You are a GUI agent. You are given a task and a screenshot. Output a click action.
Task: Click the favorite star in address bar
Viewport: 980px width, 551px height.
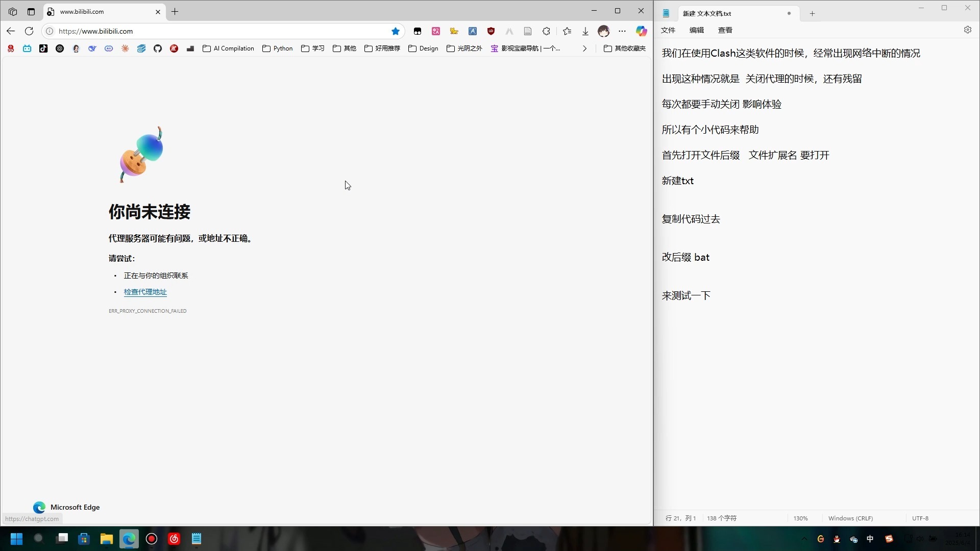click(x=396, y=31)
